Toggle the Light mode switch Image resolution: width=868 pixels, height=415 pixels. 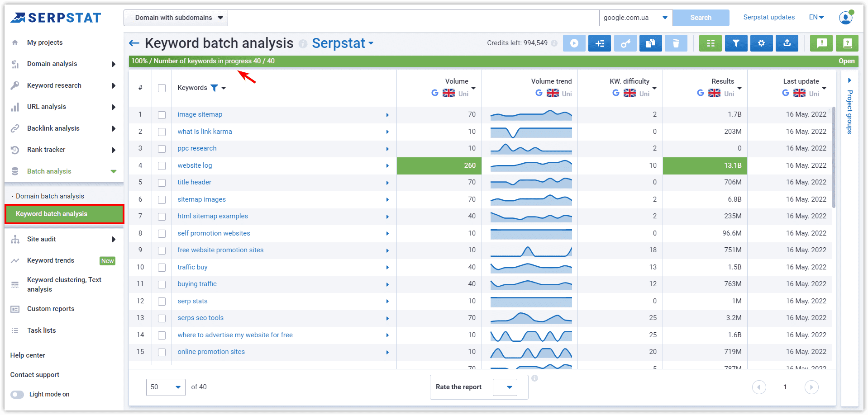17,394
